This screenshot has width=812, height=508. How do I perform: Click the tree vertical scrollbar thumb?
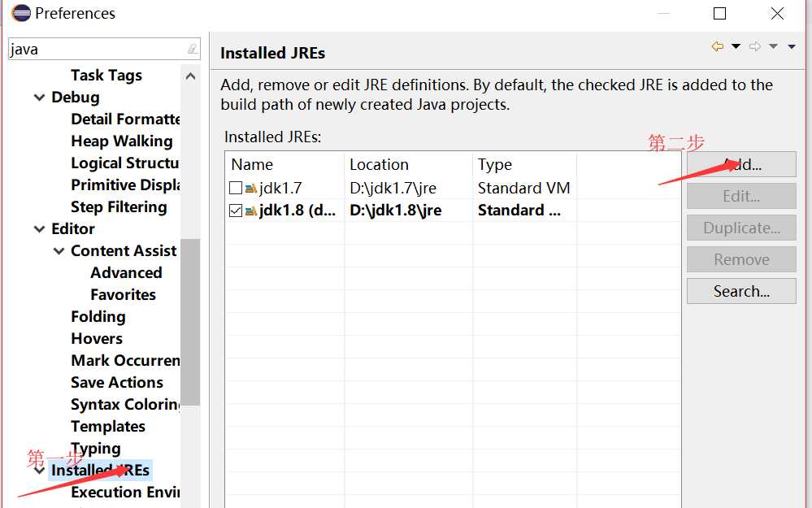coord(190,322)
